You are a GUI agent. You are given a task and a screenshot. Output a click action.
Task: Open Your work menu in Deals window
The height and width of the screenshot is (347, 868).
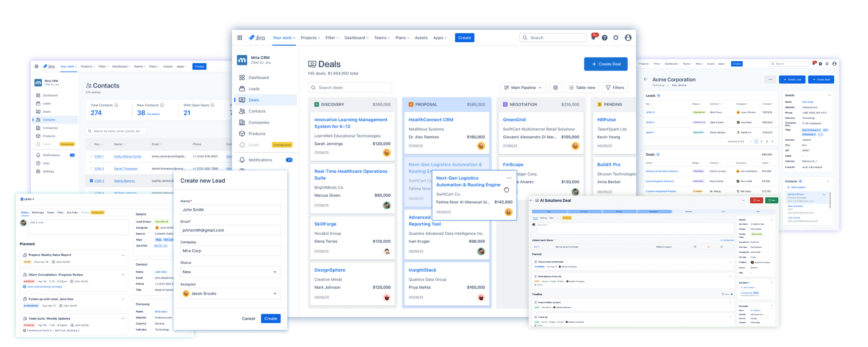[x=284, y=38]
